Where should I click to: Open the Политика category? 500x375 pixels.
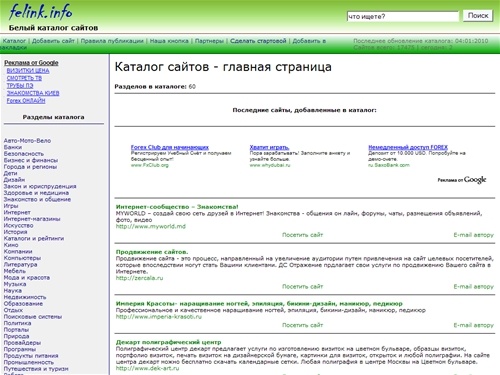[17, 323]
